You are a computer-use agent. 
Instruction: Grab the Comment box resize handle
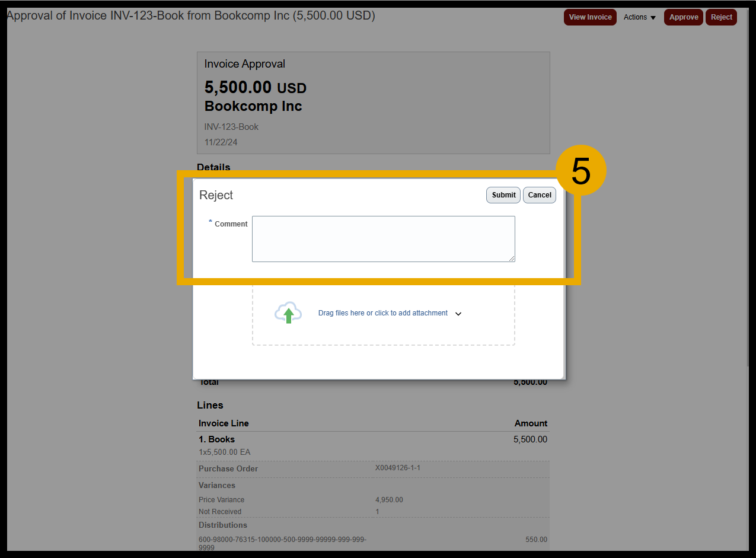click(512, 259)
